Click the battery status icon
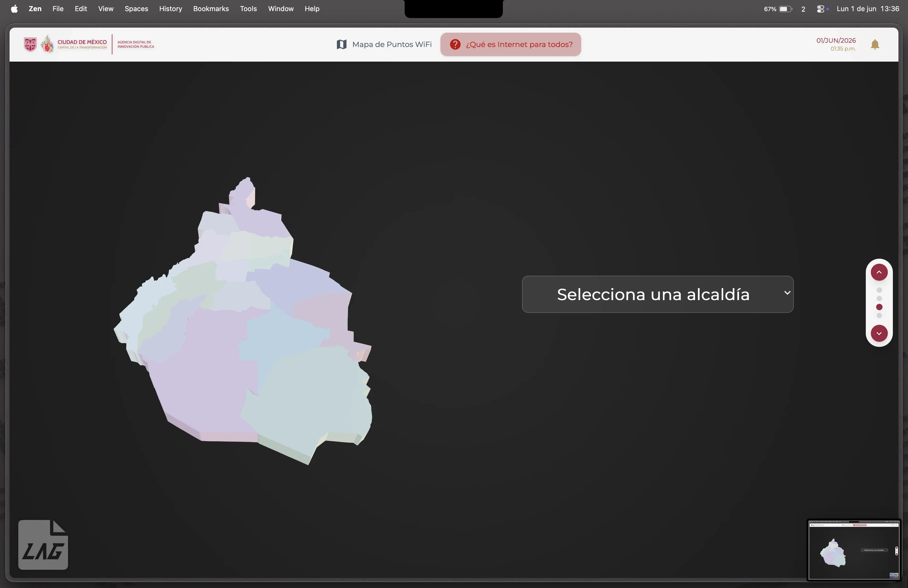 click(x=785, y=9)
